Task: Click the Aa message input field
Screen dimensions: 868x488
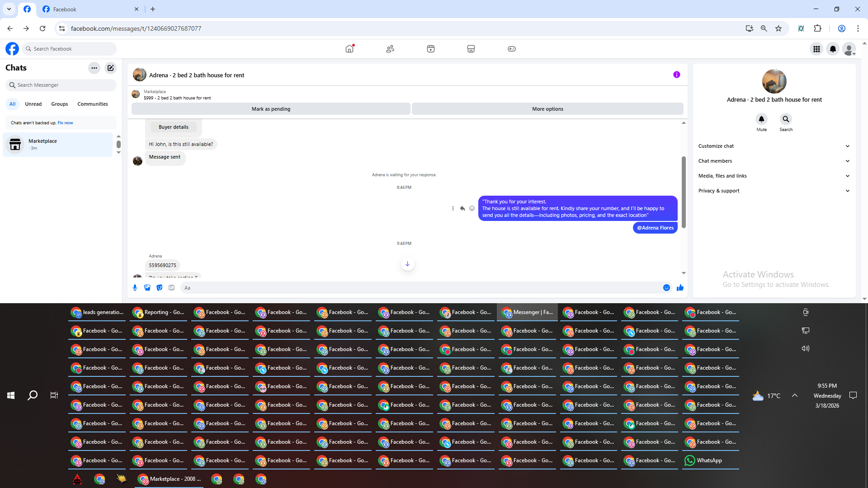Action: 420,288
